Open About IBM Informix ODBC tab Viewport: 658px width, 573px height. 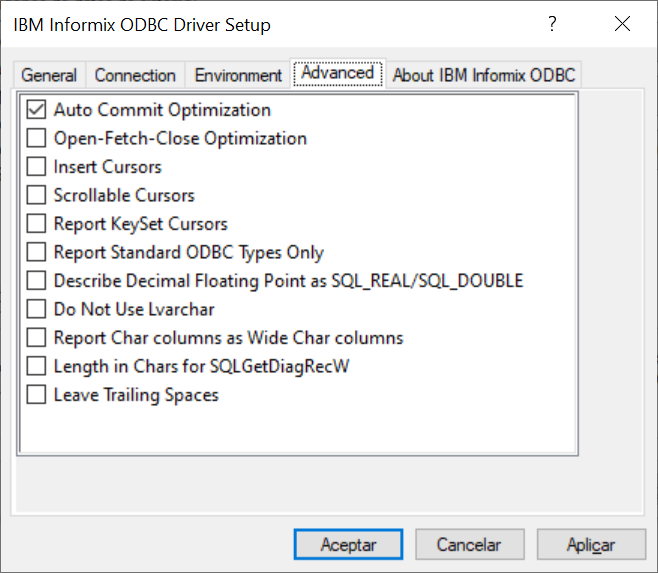point(483,76)
